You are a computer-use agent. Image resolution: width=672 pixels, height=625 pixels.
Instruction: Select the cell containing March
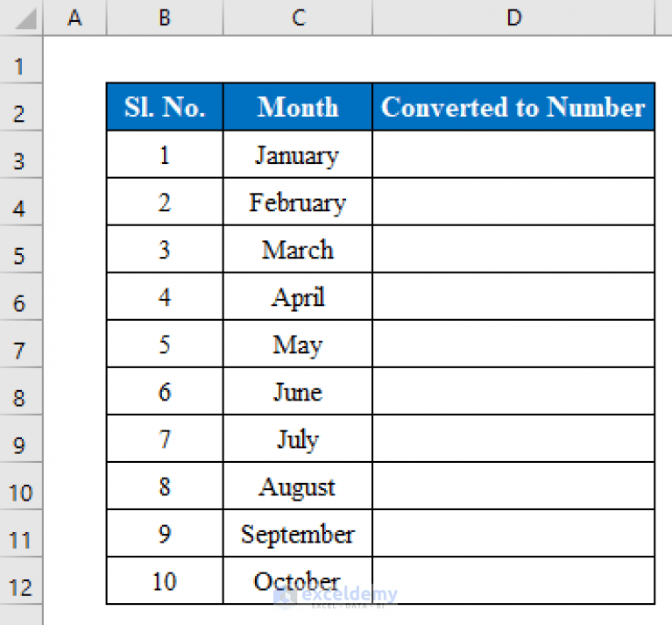click(298, 249)
